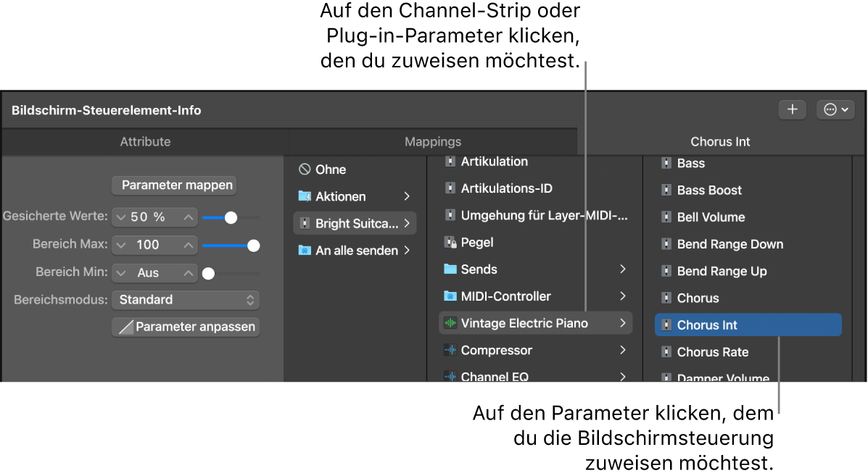Switch to the Attribute tab
This screenshot has width=868, height=476.
point(143,141)
